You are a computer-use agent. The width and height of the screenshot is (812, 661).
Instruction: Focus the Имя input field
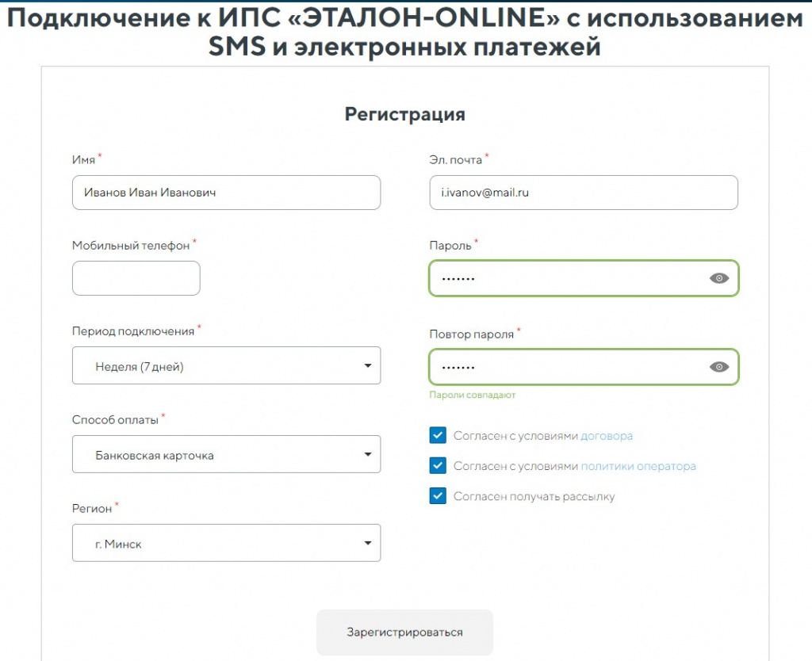click(226, 193)
